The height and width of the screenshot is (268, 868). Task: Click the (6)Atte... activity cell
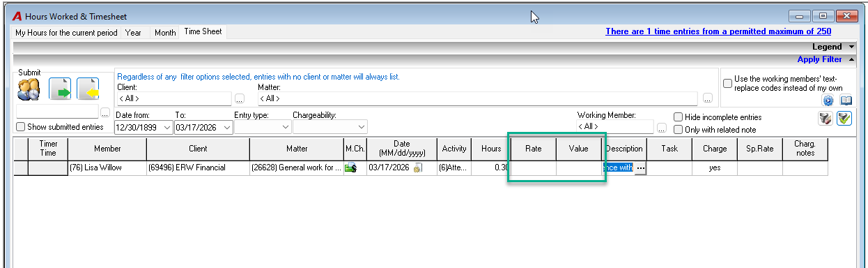pos(454,167)
